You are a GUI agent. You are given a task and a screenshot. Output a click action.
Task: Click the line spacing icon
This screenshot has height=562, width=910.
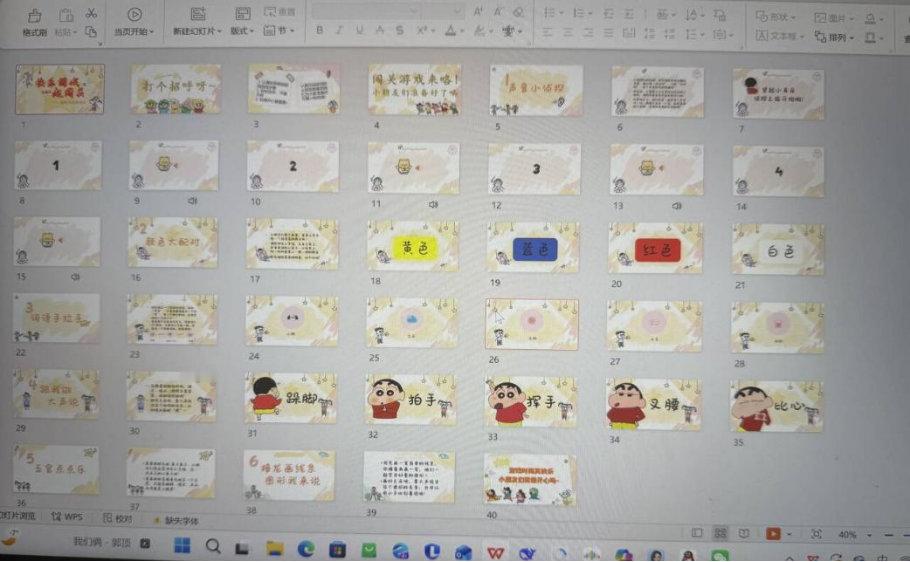(691, 34)
